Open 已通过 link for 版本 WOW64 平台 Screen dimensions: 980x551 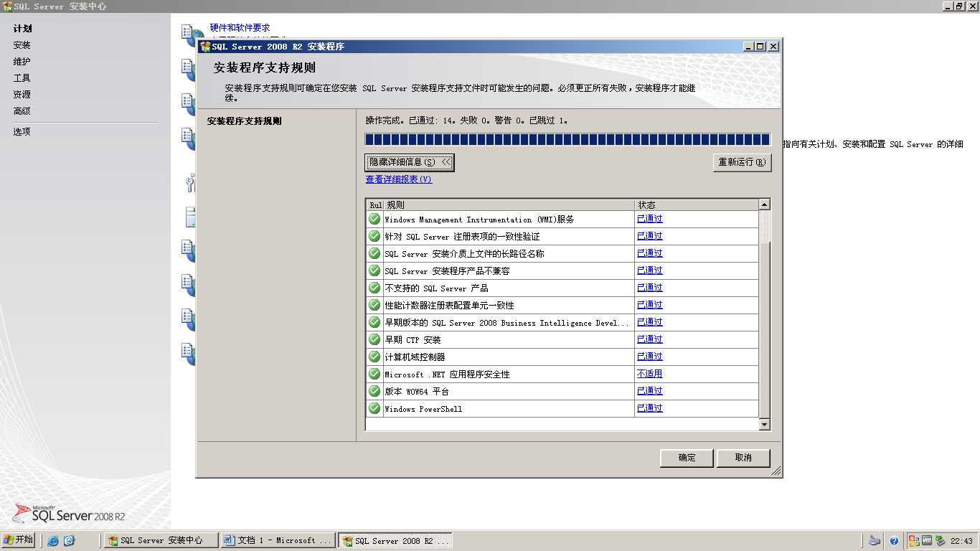(x=650, y=391)
